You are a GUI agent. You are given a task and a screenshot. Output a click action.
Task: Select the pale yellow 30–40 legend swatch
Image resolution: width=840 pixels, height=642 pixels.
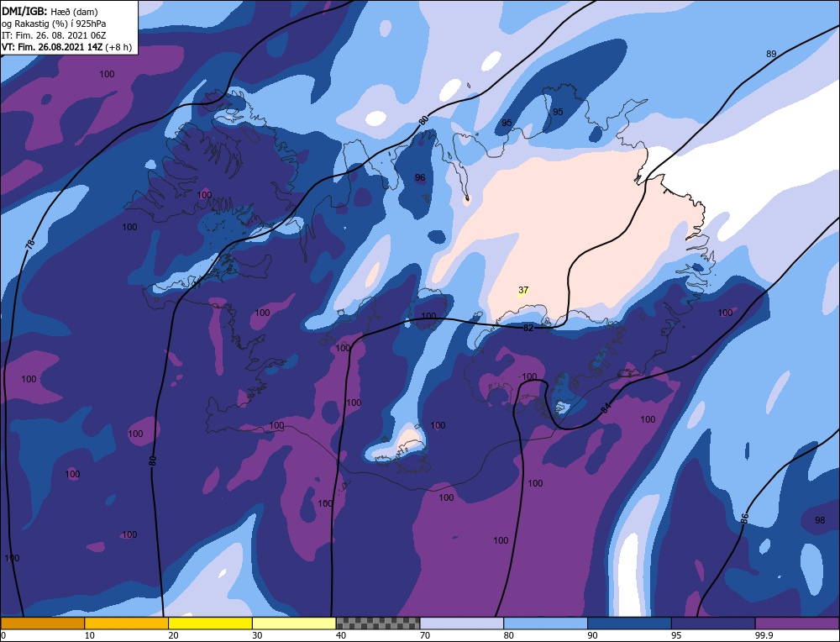[x=294, y=624]
